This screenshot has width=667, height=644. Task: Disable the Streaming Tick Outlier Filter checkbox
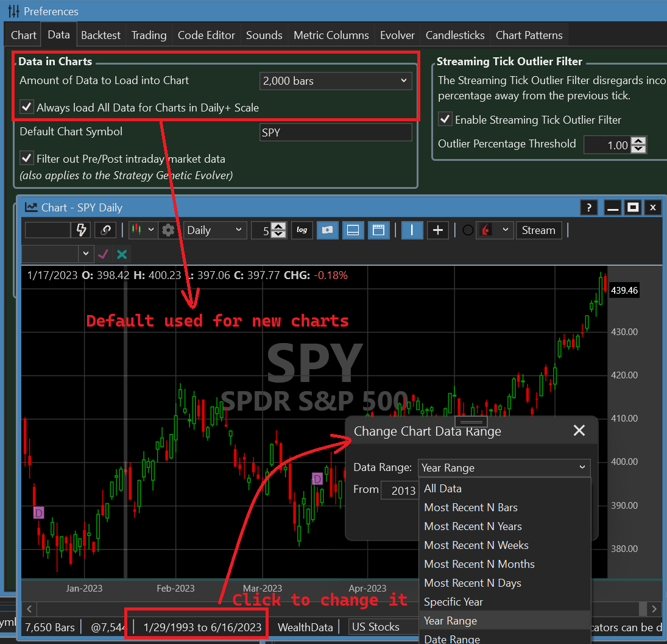point(446,120)
